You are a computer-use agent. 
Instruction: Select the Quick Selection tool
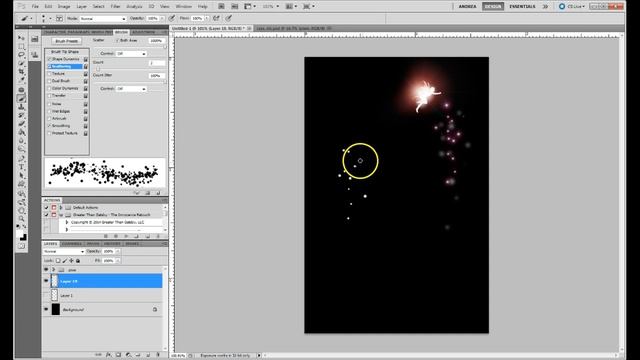pyautogui.click(x=21, y=63)
